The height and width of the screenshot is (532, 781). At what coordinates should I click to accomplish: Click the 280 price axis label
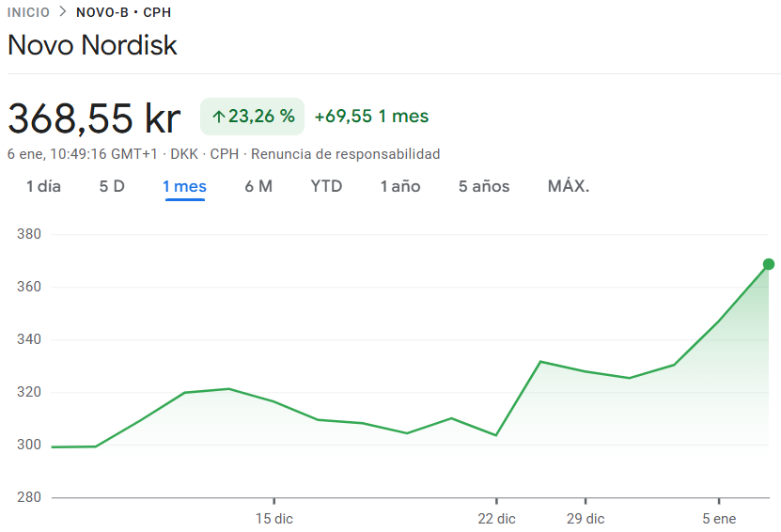click(x=29, y=497)
